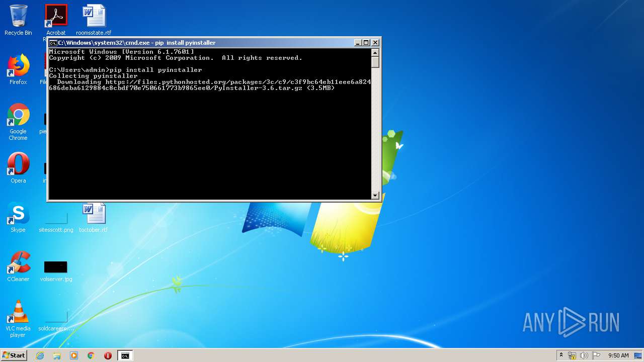Launch Windows Media Player from taskbar
This screenshot has width=644, height=362.
[x=74, y=355]
